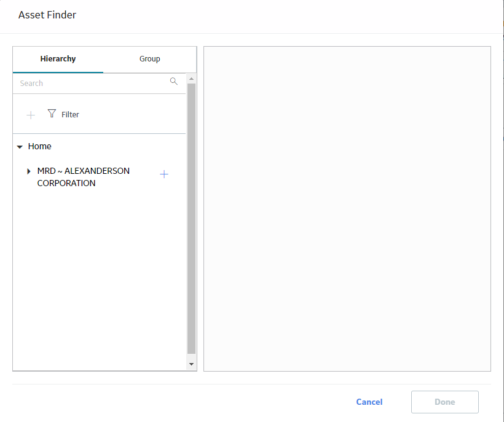Click the grey plus icon beside Filter
Image resolution: width=504 pixels, height=422 pixels.
pyautogui.click(x=31, y=115)
